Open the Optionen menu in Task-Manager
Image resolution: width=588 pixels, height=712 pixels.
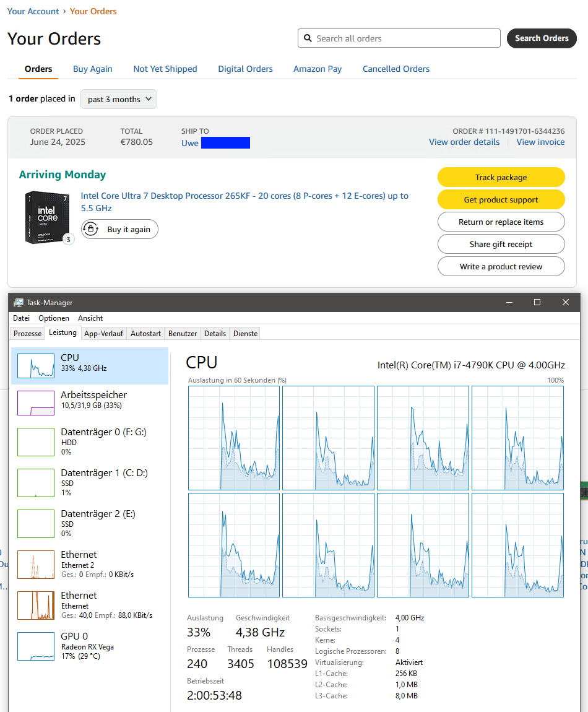coord(54,318)
